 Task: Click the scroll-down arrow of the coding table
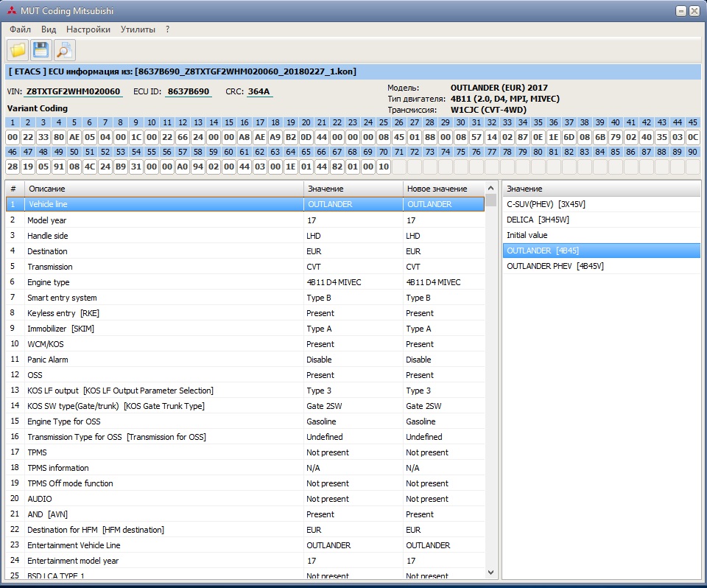click(x=491, y=573)
